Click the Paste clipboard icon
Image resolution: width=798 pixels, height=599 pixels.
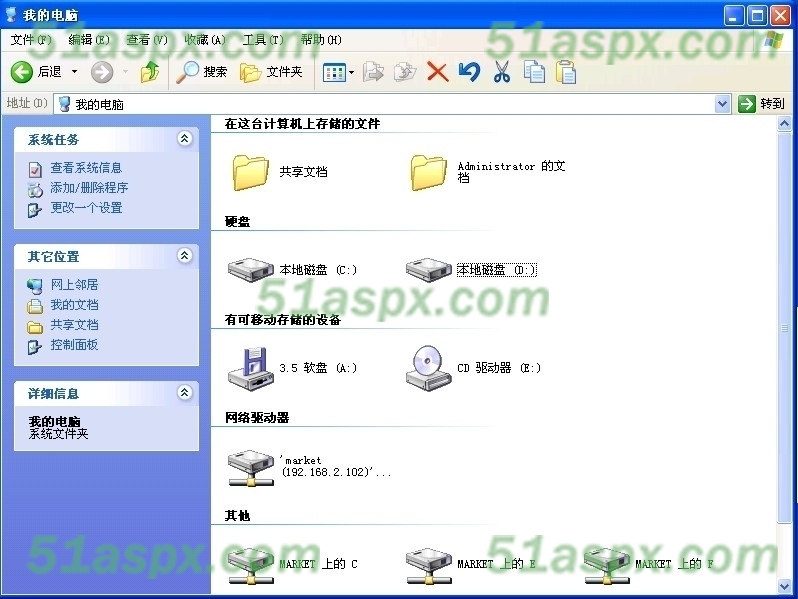[566, 72]
